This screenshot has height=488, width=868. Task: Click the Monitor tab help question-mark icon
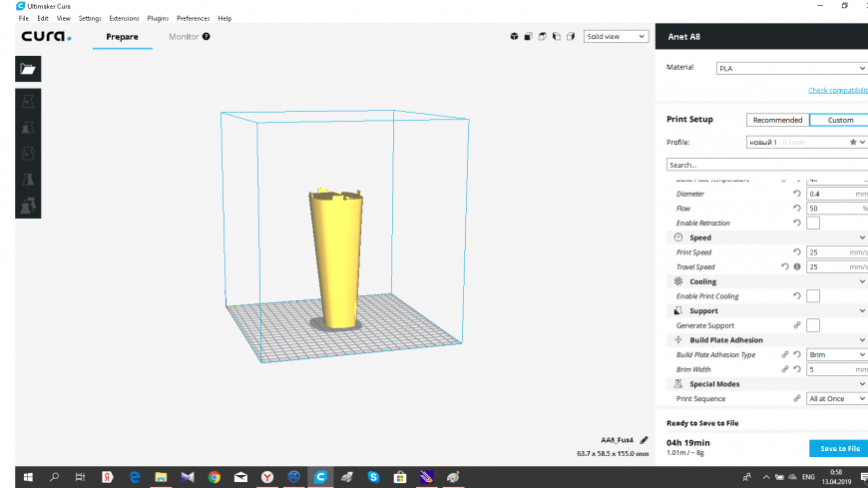[206, 37]
